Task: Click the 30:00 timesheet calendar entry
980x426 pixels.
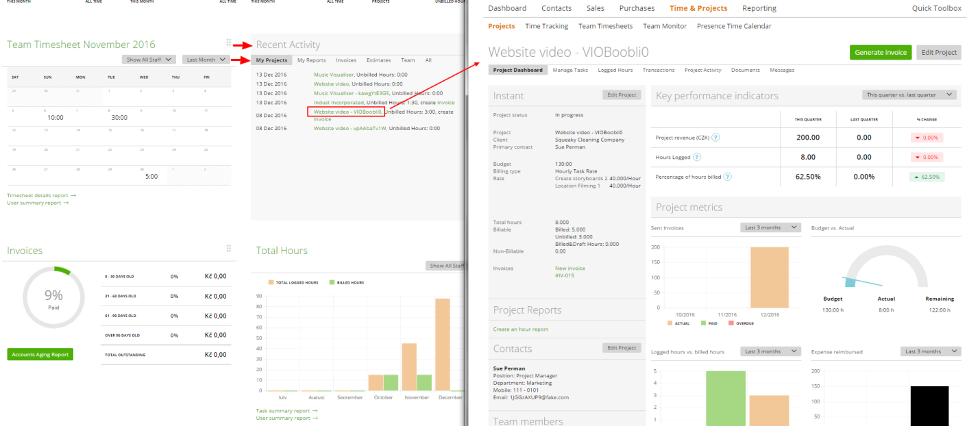Action: coord(119,117)
